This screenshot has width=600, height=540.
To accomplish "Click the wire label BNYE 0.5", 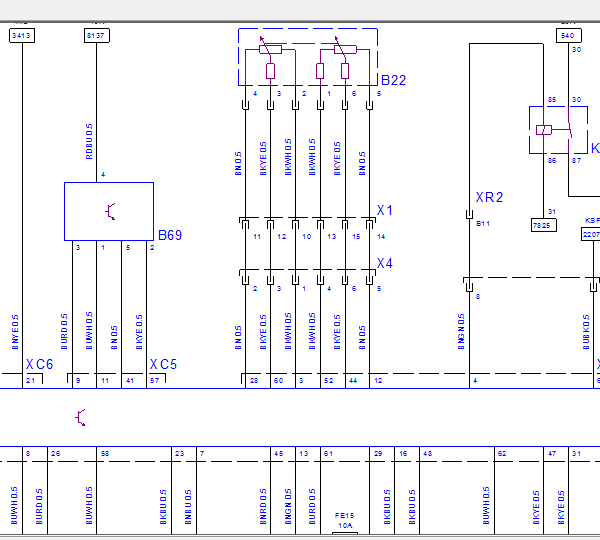I will pos(15,332).
